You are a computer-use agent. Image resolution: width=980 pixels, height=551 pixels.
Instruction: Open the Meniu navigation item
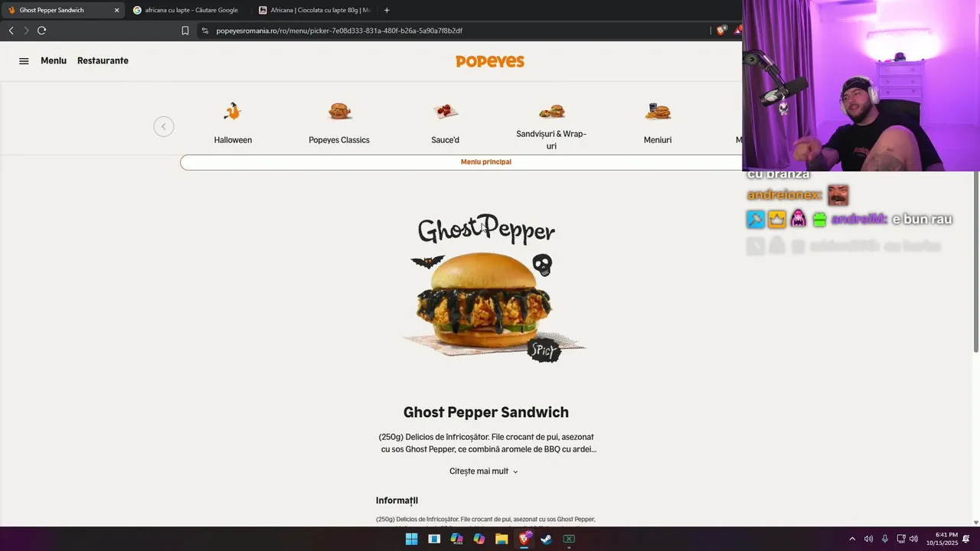(54, 60)
